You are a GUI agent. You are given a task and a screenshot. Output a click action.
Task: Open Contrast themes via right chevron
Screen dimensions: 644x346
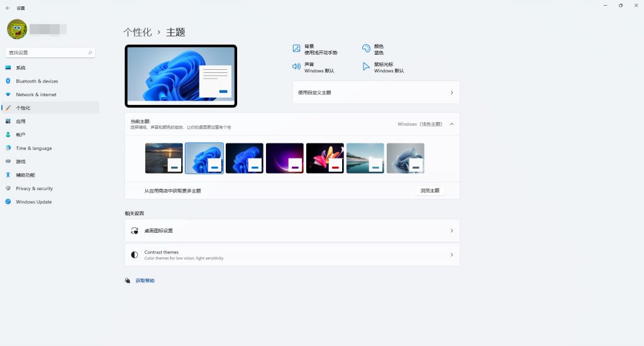(452, 255)
